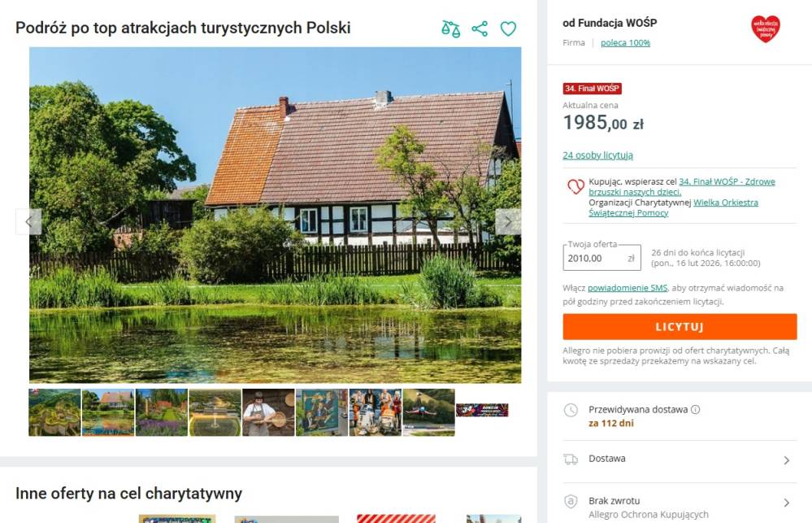This screenshot has height=523, width=812.
Task: Click the 'powiadomienie SMS' link
Action: (x=627, y=288)
